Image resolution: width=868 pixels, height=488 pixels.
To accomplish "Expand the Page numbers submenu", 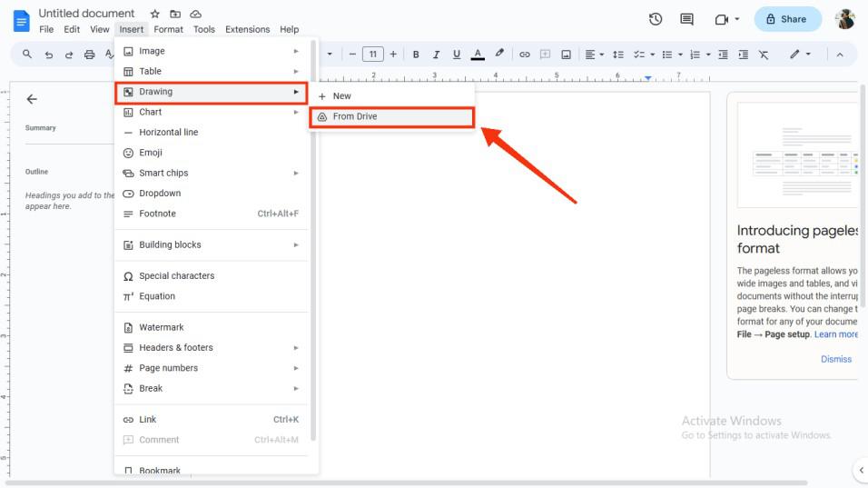I will pos(211,368).
